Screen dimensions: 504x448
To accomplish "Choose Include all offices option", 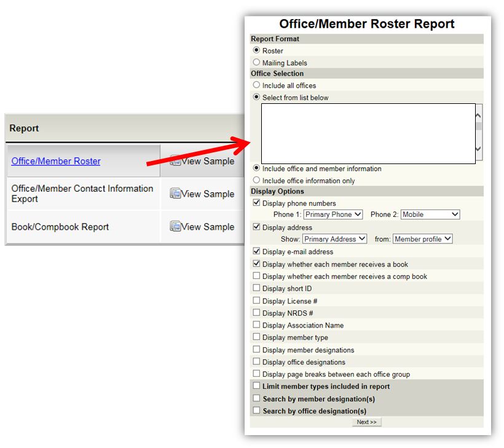I will tap(256, 85).
